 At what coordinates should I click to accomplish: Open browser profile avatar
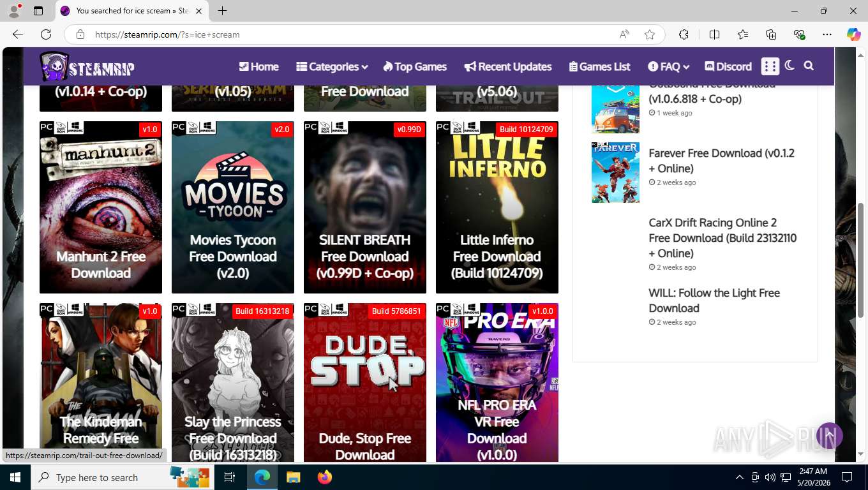click(14, 11)
